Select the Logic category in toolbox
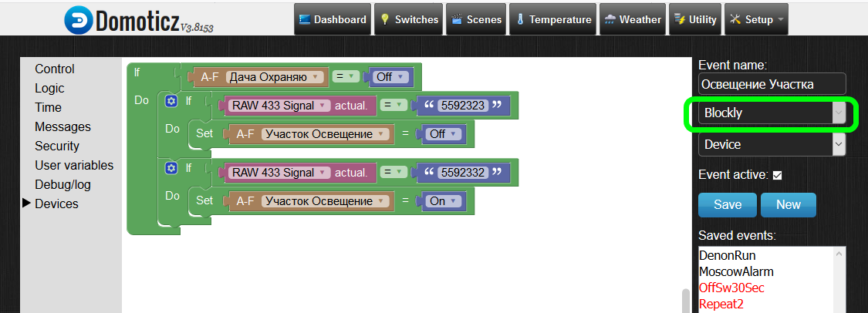 (49, 88)
